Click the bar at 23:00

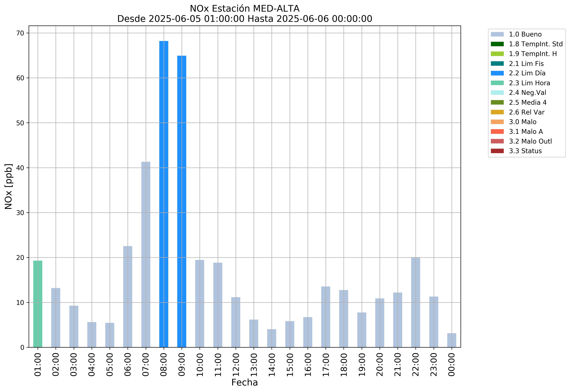pos(434,322)
